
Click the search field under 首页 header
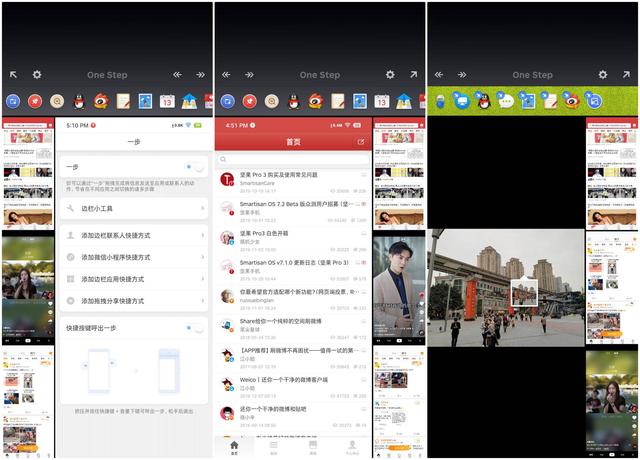point(292,159)
